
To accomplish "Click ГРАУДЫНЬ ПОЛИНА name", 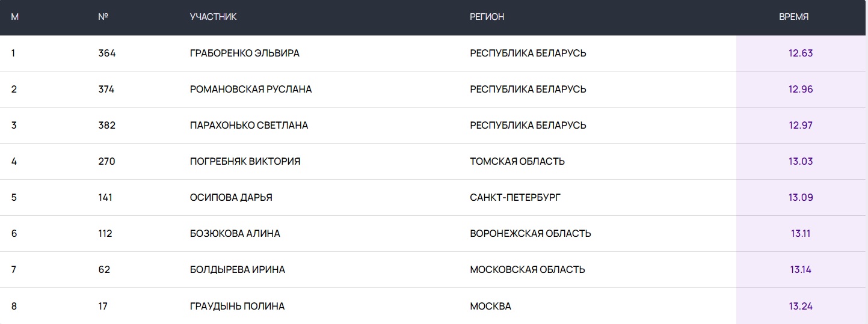I will click(237, 306).
